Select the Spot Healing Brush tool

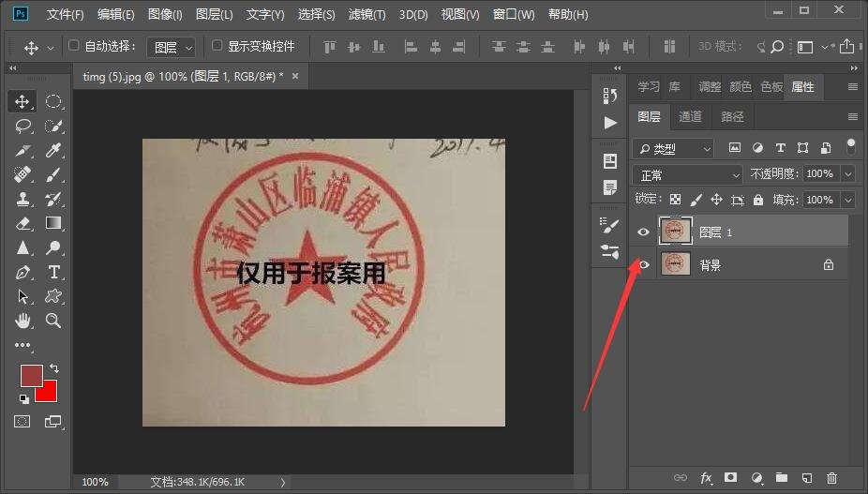(x=22, y=175)
